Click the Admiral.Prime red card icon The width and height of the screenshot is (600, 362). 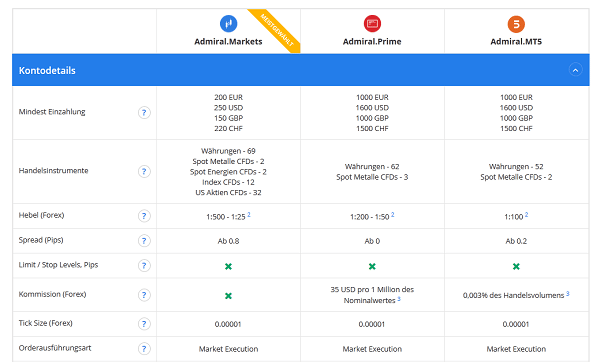click(372, 24)
